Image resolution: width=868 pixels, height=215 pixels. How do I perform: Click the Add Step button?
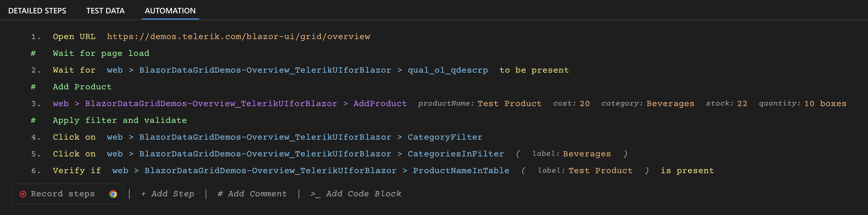click(167, 194)
